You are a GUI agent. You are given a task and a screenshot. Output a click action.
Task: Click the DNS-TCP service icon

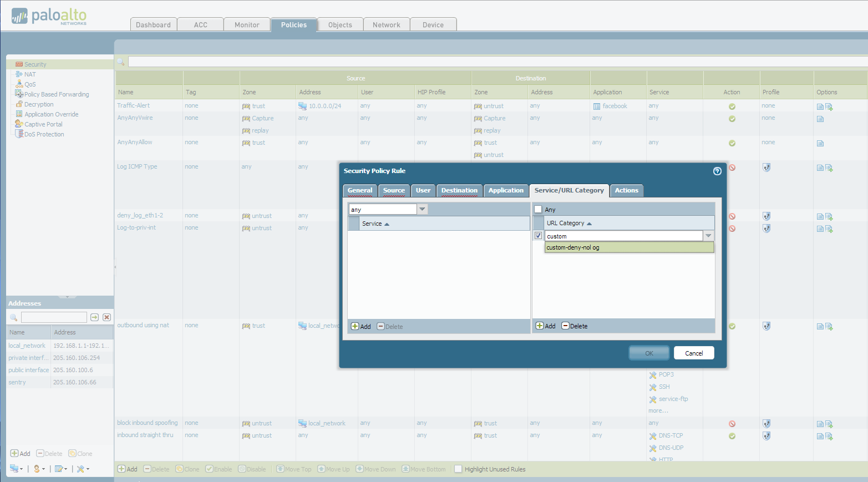[653, 436]
